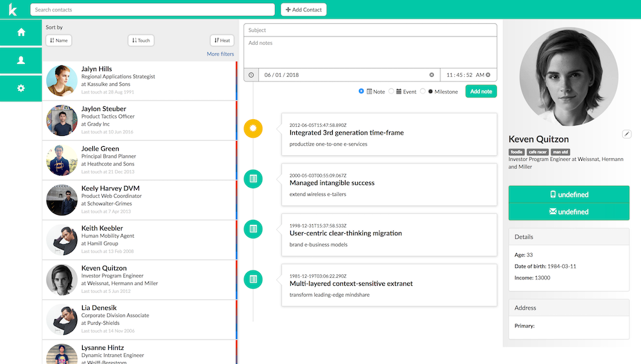641x364 pixels.
Task: Click Keith Keebler avatar thumbnail
Action: pyautogui.click(x=62, y=240)
